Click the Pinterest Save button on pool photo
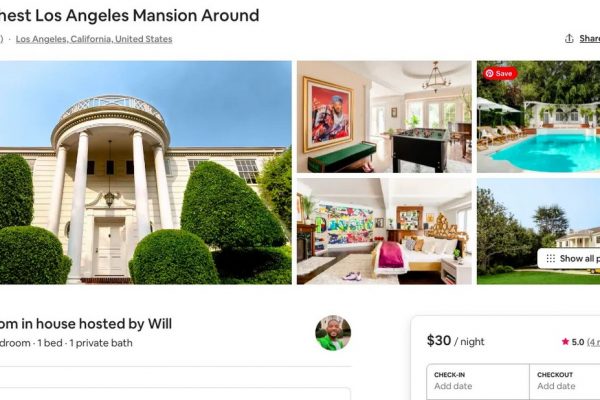 pyautogui.click(x=499, y=73)
